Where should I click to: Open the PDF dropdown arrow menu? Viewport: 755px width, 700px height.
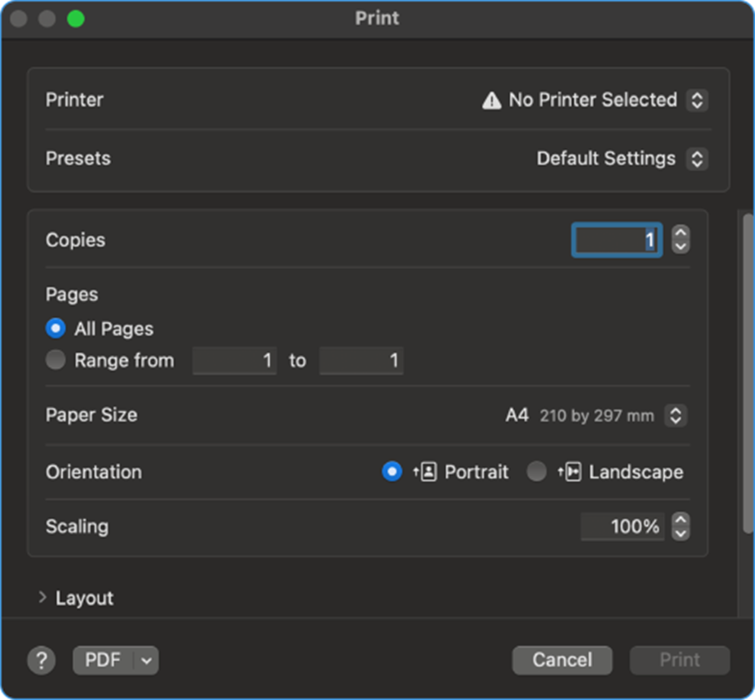point(147,660)
